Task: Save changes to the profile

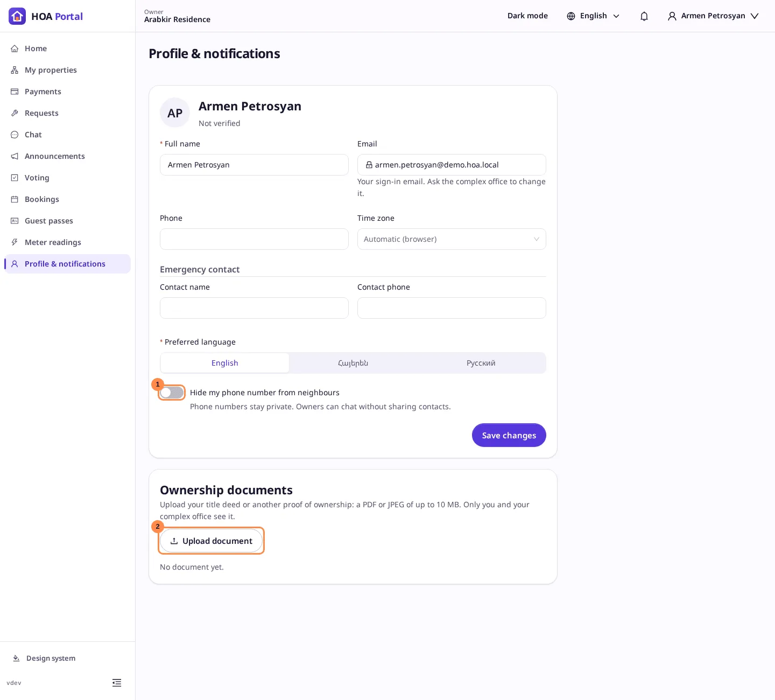Action: (509, 435)
